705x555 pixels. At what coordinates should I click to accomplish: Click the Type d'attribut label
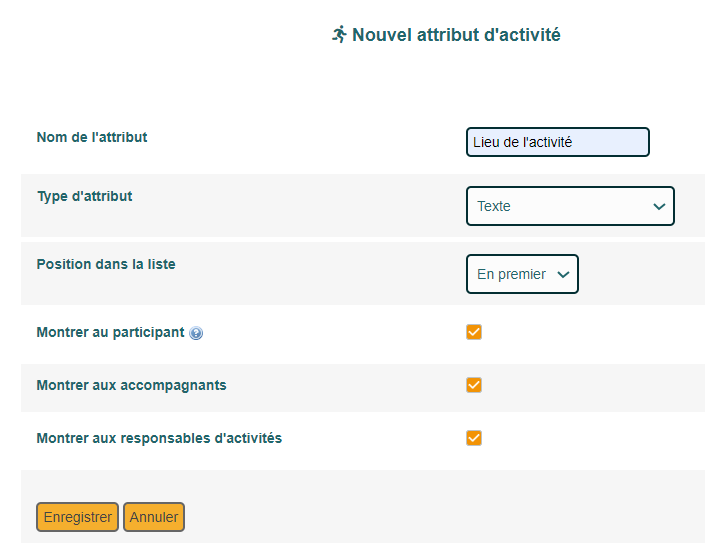tap(85, 196)
